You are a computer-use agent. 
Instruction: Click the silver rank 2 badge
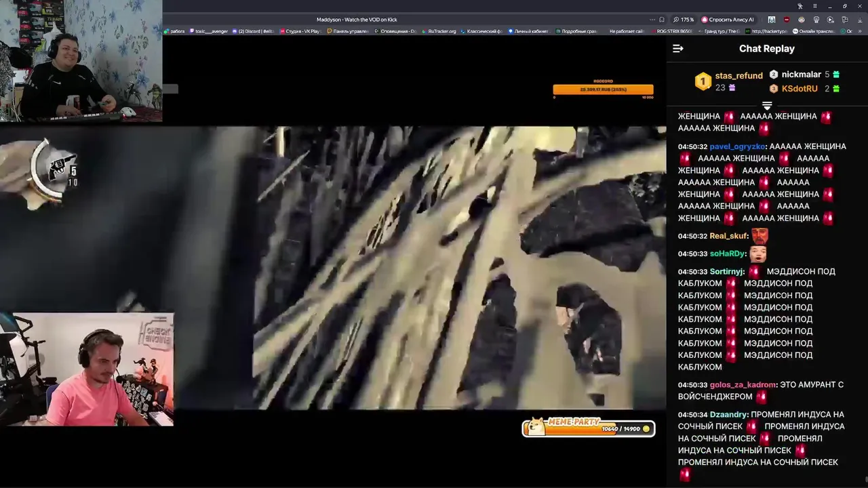coord(774,75)
